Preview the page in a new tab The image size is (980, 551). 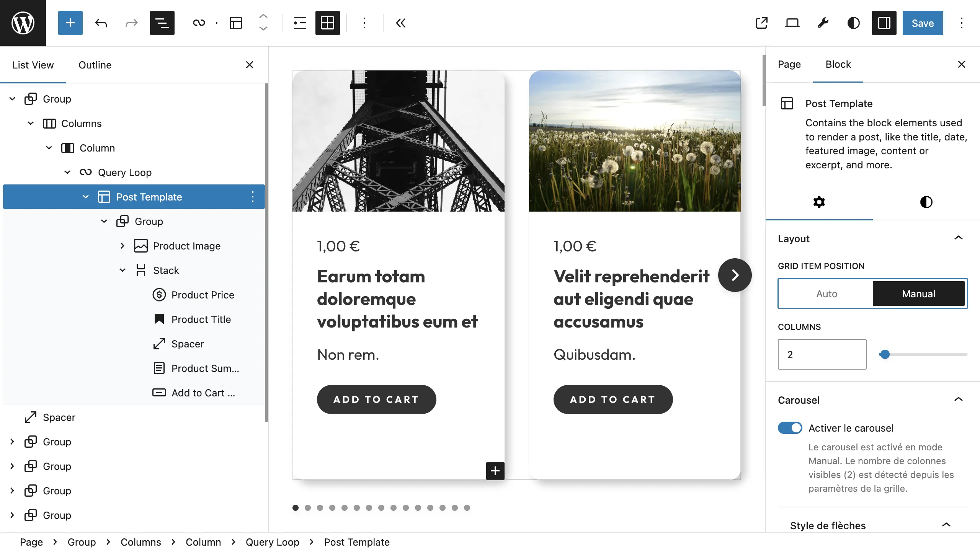coord(762,23)
